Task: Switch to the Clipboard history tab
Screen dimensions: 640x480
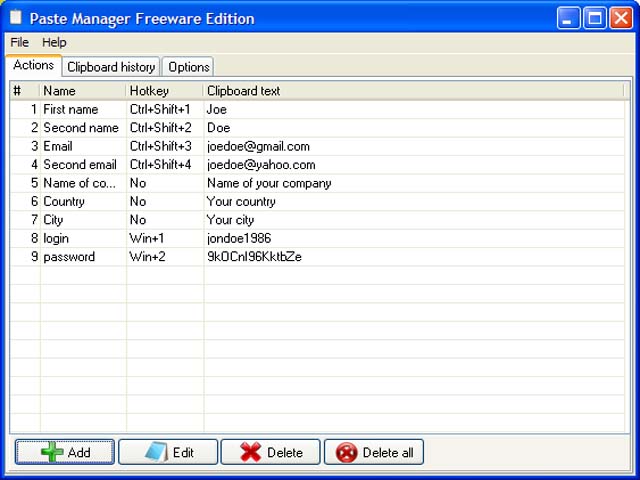Action: click(111, 67)
